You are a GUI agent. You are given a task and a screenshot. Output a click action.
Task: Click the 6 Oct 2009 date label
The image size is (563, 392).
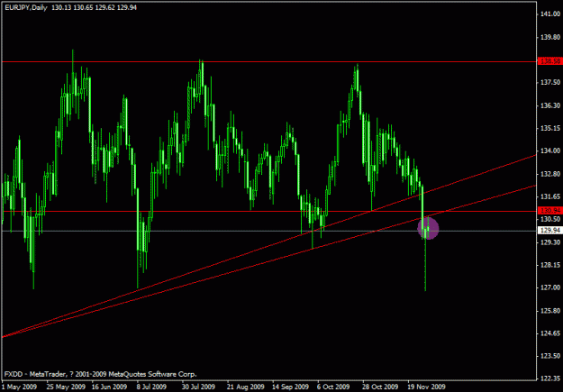(x=333, y=387)
